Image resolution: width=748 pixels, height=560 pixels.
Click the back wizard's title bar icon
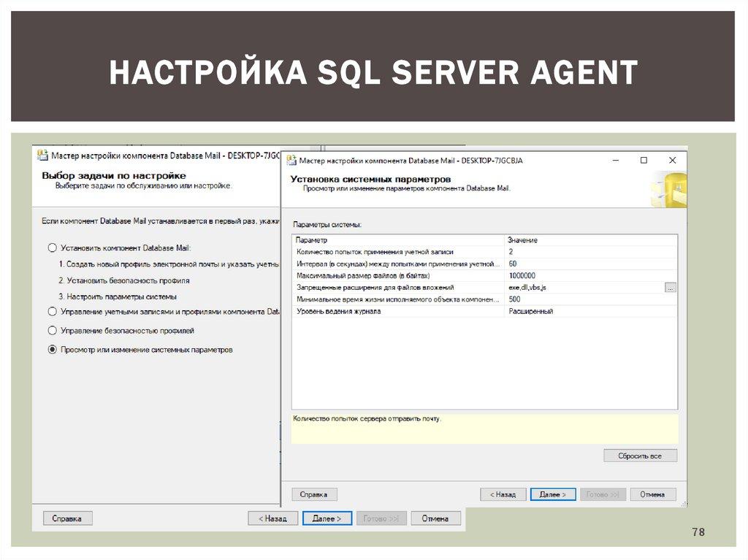click(x=43, y=156)
